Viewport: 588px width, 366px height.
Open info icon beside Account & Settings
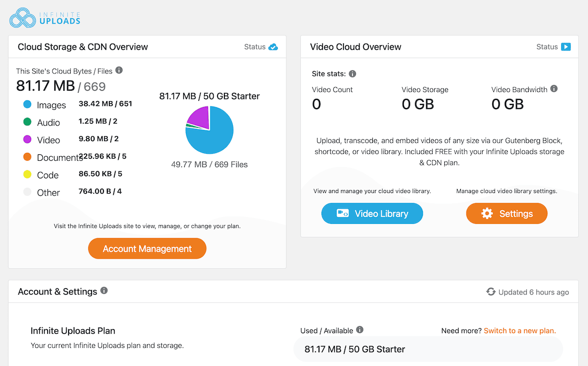click(x=104, y=291)
